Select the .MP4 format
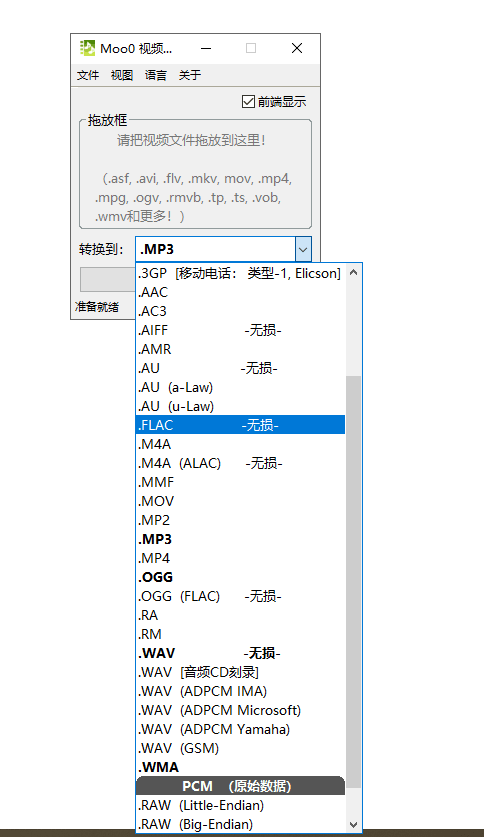The width and height of the screenshot is (484, 837). [241, 558]
